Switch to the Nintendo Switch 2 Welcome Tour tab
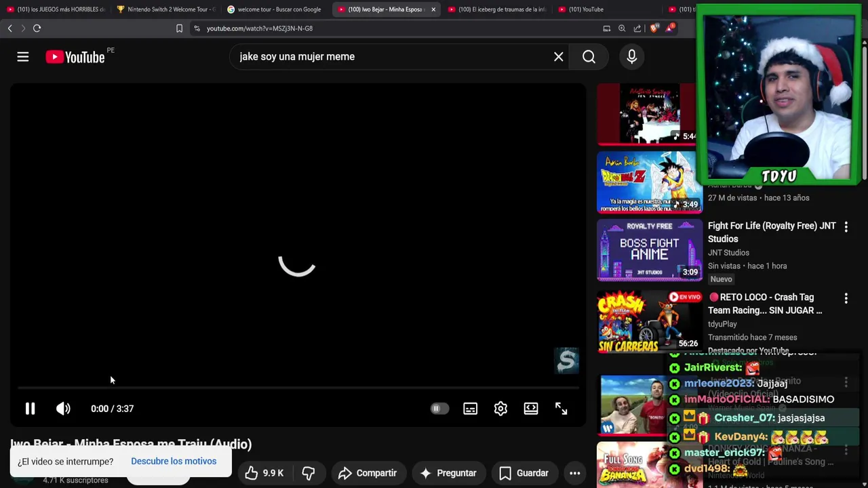Viewport: 868px width, 488px height. 165,9
